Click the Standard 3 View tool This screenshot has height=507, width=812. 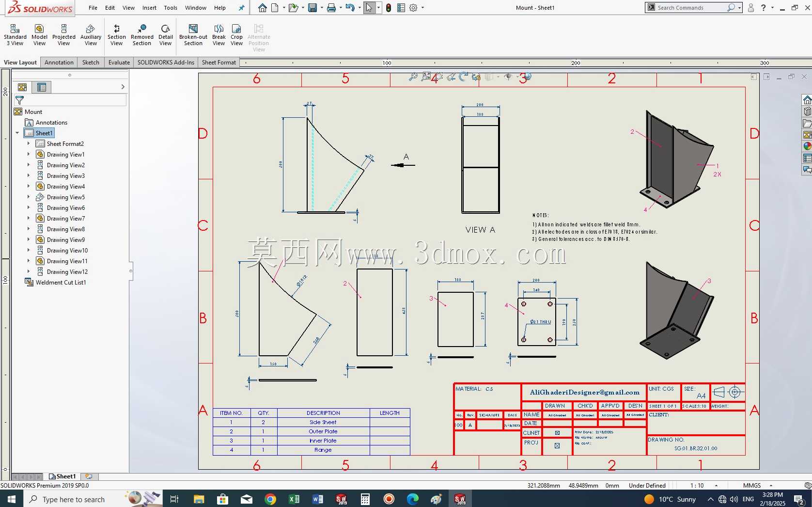(15, 35)
